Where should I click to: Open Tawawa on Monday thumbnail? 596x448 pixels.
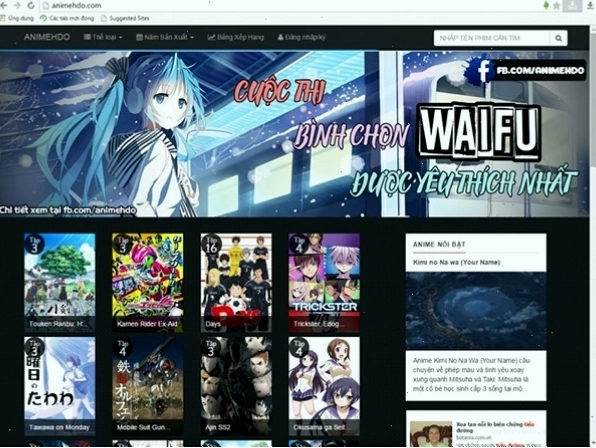(60, 386)
